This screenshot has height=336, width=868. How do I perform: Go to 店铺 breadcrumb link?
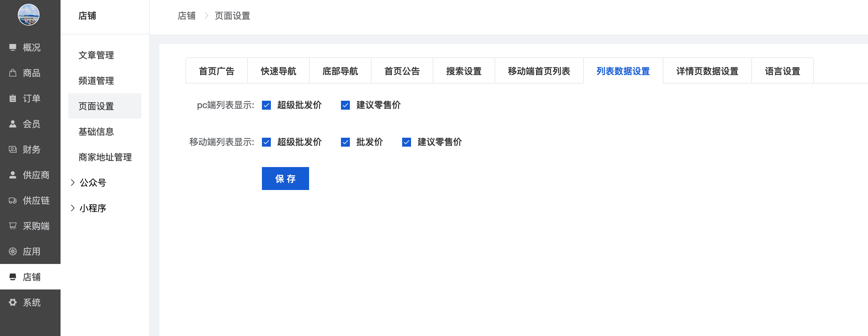[186, 16]
